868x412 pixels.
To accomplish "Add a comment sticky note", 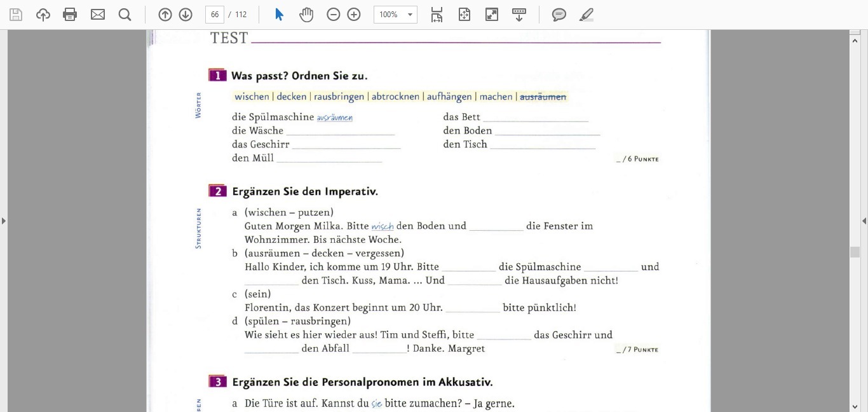I will pos(559,15).
